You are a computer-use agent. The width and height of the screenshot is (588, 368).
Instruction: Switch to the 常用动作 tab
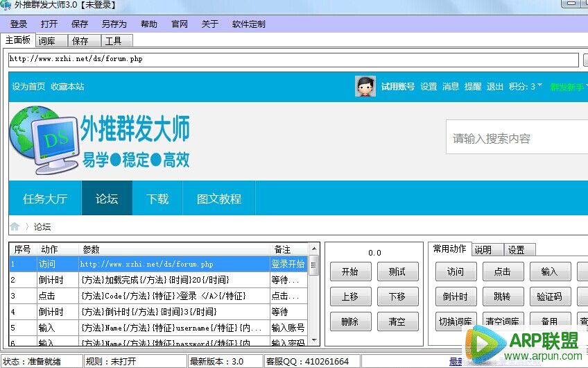click(449, 249)
